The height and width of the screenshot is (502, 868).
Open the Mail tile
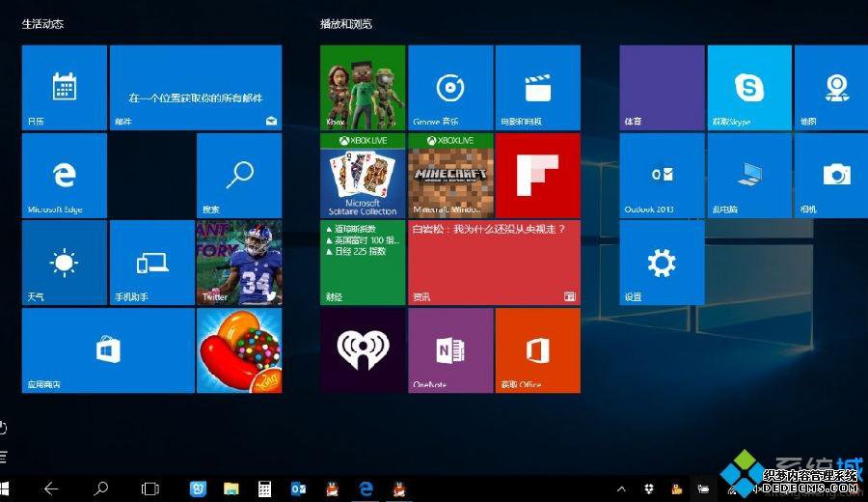196,88
